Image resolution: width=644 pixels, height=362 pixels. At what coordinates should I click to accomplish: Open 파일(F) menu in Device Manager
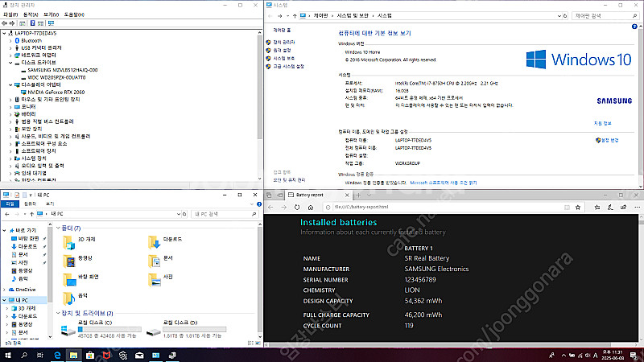tap(10, 14)
